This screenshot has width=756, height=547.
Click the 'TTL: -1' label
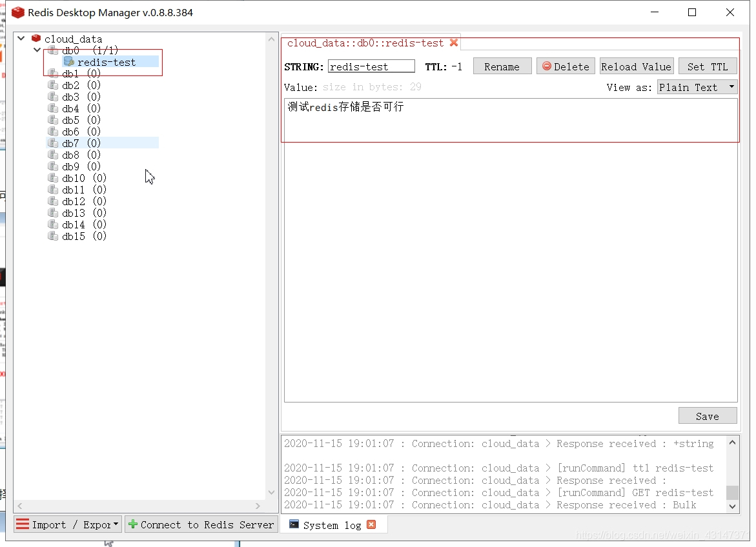point(443,66)
